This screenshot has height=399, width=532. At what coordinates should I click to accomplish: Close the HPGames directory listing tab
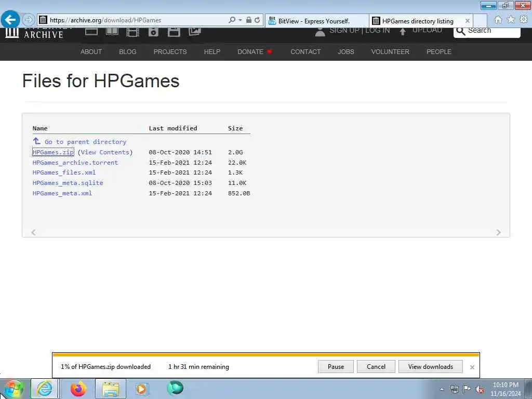click(x=467, y=21)
